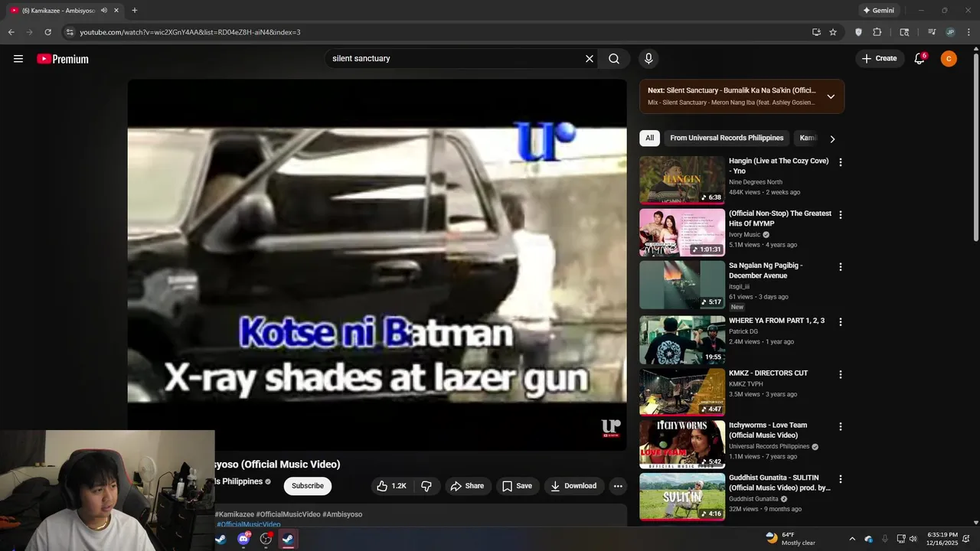Click the #Ambisyoso hashtag

point(342,514)
